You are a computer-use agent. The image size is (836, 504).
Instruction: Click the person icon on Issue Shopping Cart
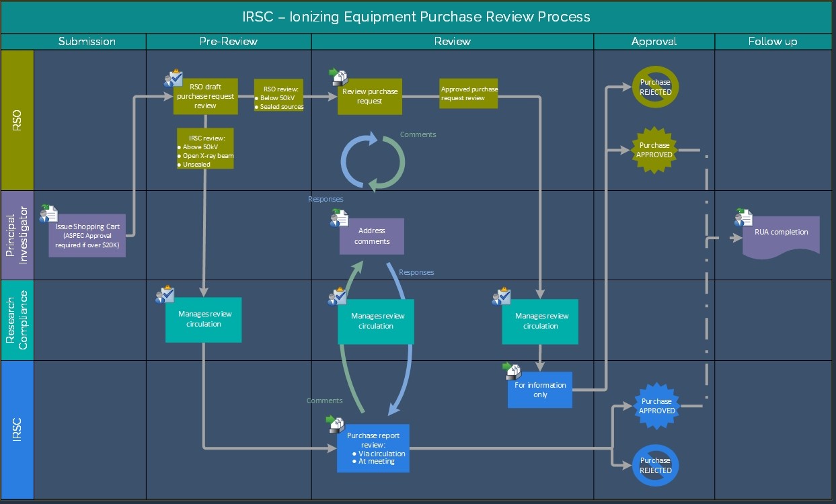48,214
